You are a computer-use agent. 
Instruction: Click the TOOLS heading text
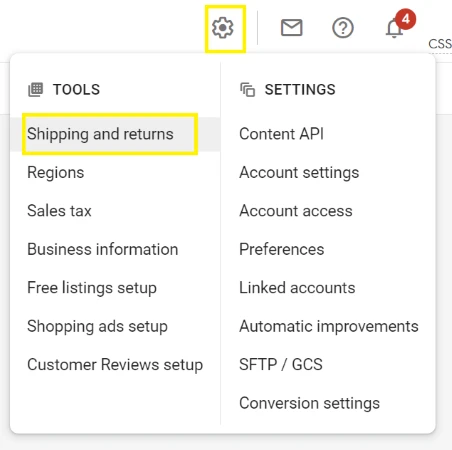point(76,90)
